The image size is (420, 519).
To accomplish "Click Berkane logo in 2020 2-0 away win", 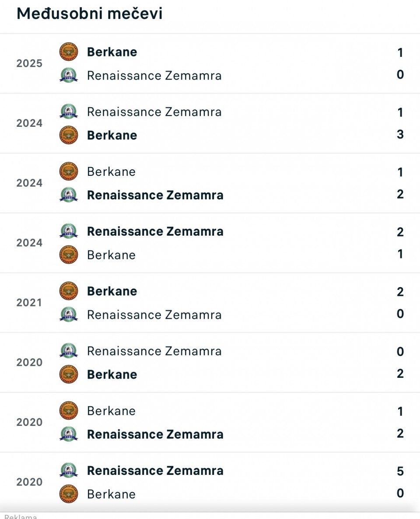I will click(68, 375).
